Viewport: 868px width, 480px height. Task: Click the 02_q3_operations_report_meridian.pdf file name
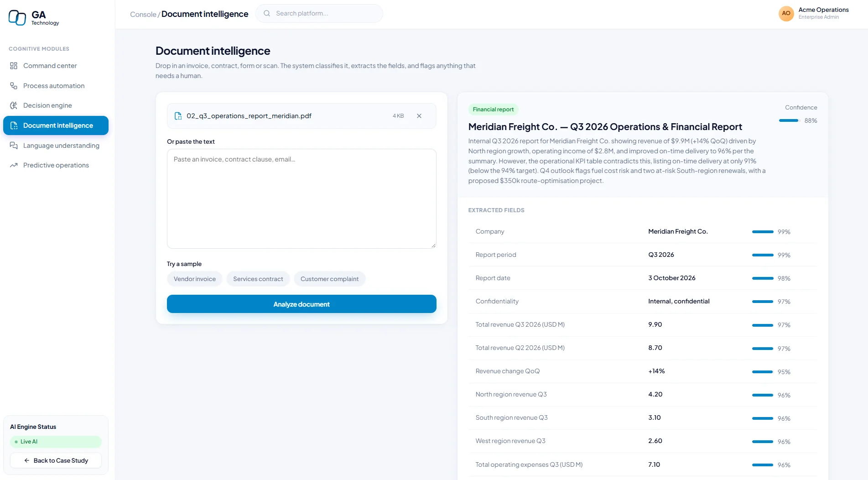tap(249, 116)
